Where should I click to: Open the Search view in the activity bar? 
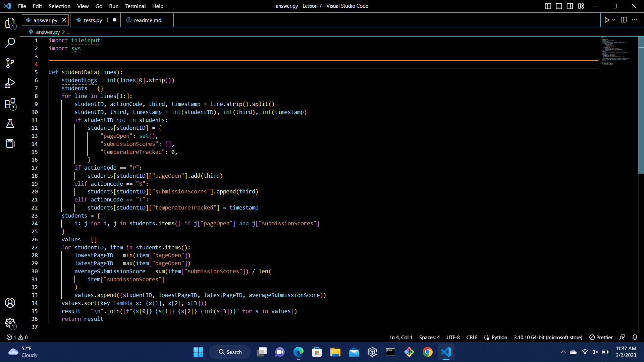10,43
